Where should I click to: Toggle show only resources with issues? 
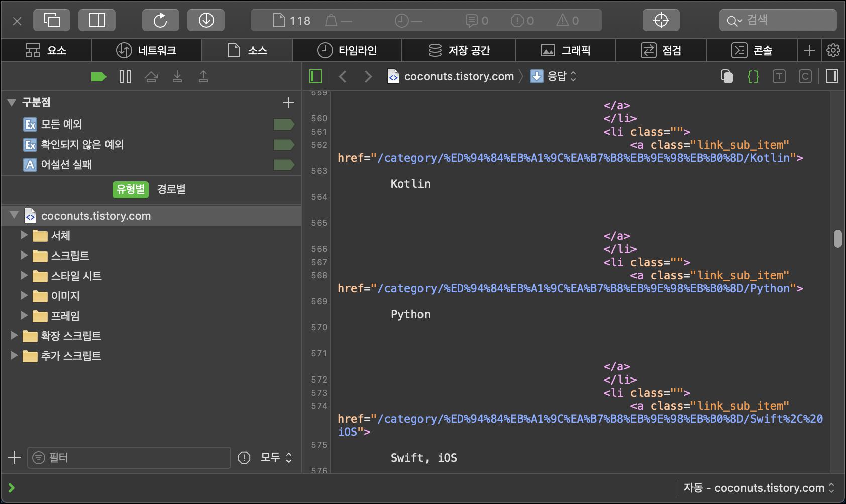[x=244, y=457]
